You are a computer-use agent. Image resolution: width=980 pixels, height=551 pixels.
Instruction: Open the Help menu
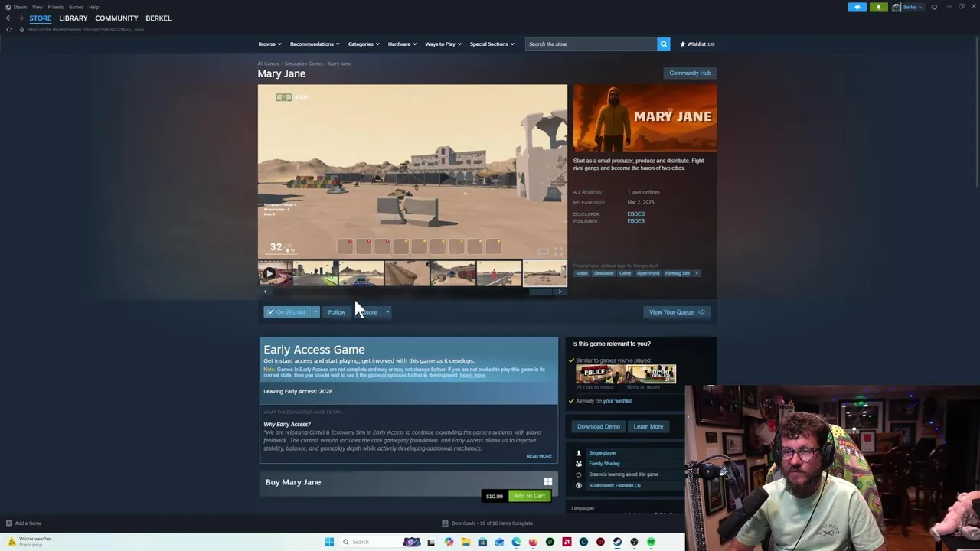point(93,7)
